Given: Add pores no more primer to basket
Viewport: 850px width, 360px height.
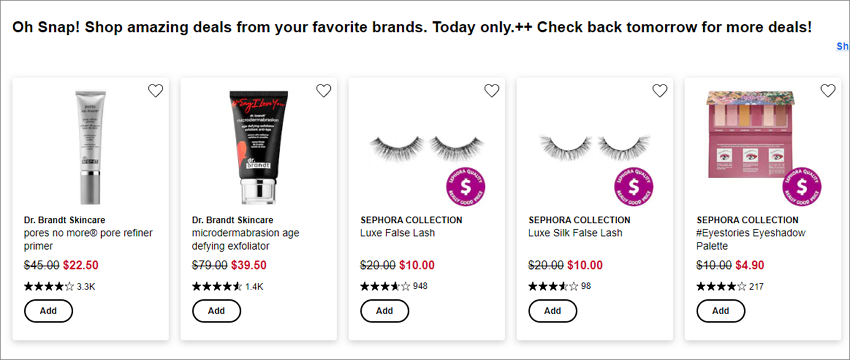Looking at the screenshot, I should [48, 311].
